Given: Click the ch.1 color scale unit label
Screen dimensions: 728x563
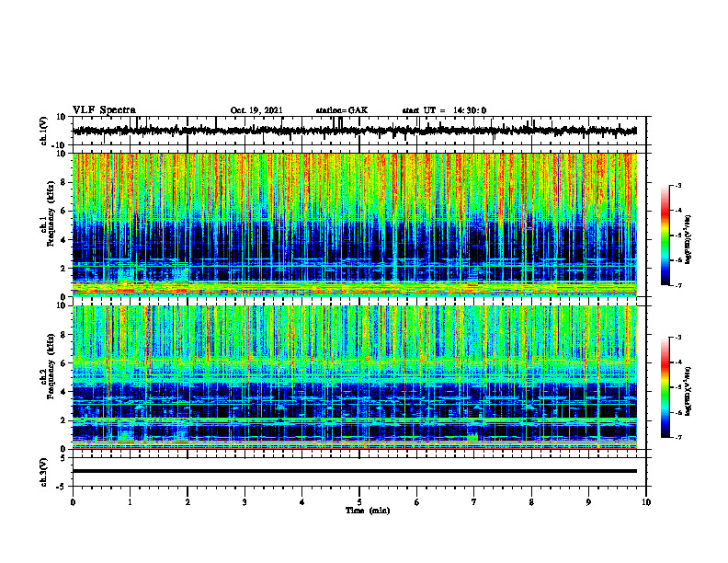Looking at the screenshot, I should 689,239.
